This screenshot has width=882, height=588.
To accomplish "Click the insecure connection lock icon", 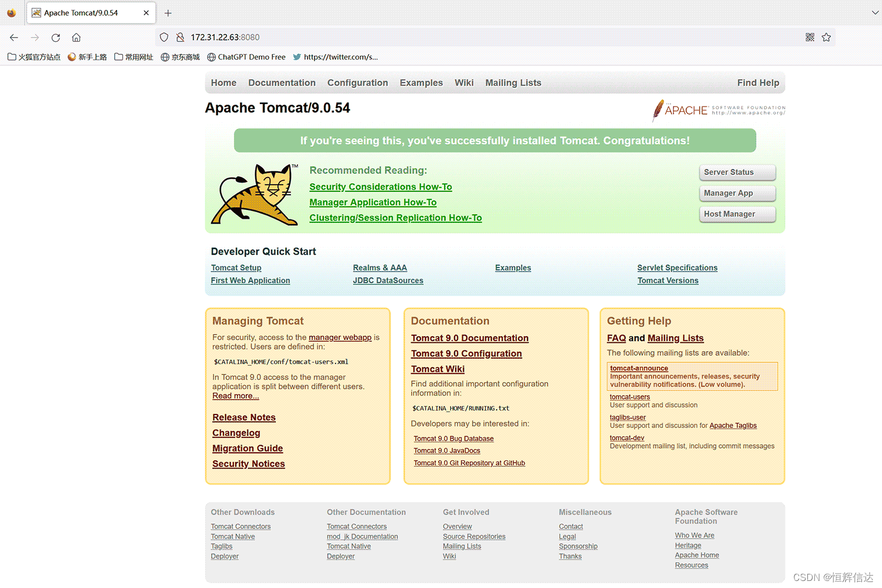I will (x=180, y=37).
